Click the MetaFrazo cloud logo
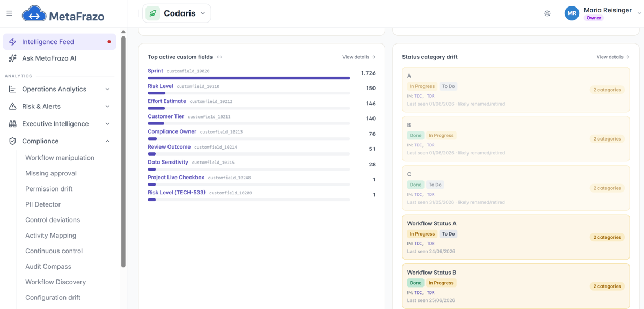The width and height of the screenshot is (644, 309). [x=34, y=14]
